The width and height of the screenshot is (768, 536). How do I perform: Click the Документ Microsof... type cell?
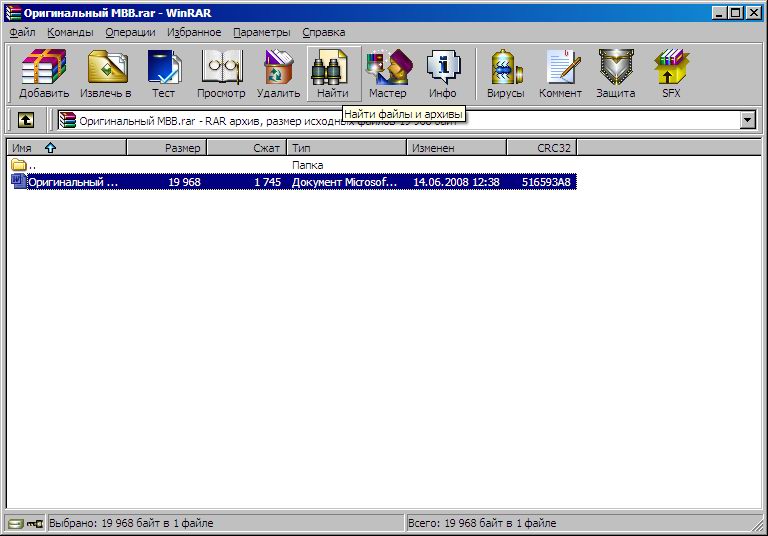[x=344, y=182]
